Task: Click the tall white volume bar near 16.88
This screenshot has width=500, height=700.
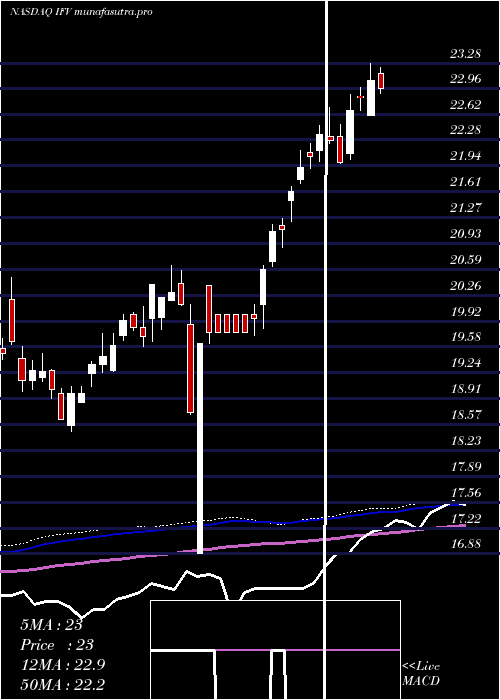Action: point(200,448)
